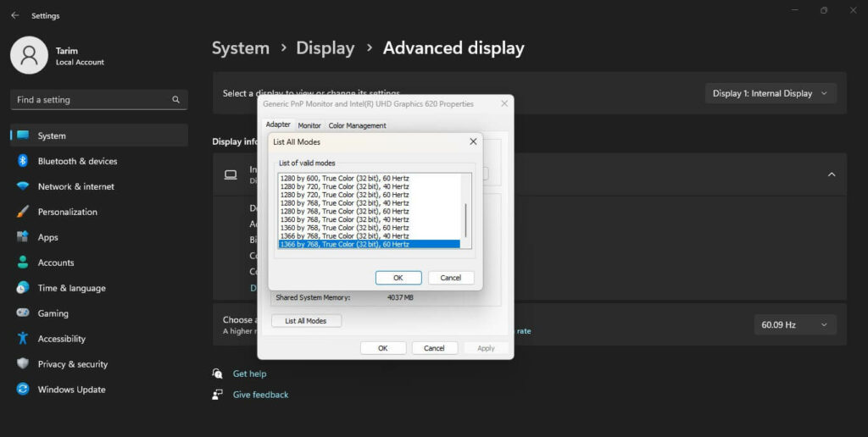
Task: Open Windows Update settings
Action: click(x=99, y=389)
